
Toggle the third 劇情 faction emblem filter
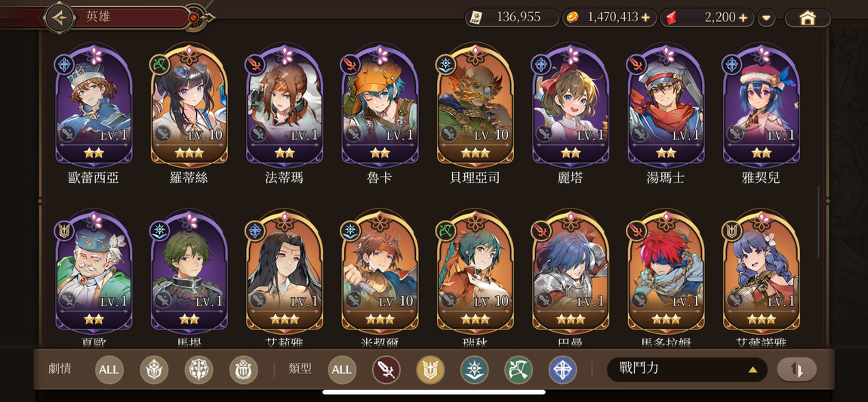[x=244, y=370]
